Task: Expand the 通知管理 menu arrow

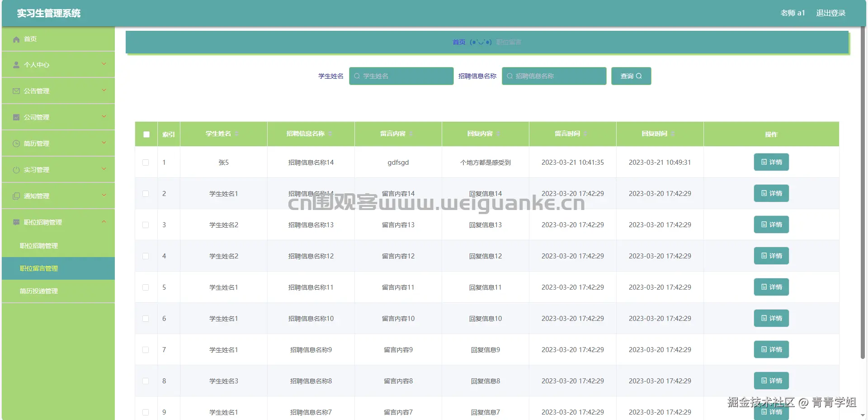Action: tap(104, 195)
